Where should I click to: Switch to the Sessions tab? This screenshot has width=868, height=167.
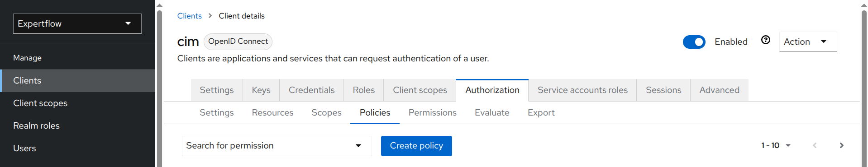663,90
